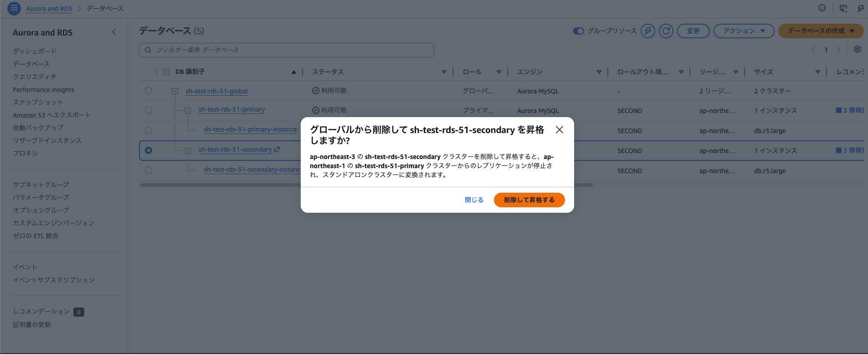Dismiss the dialog with 閉じる
868x354 pixels.
474,200
